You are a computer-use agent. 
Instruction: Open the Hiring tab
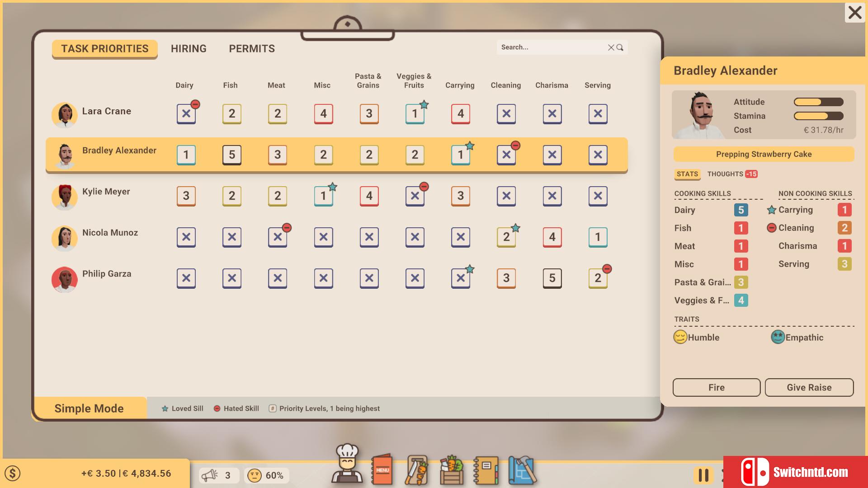[189, 49]
